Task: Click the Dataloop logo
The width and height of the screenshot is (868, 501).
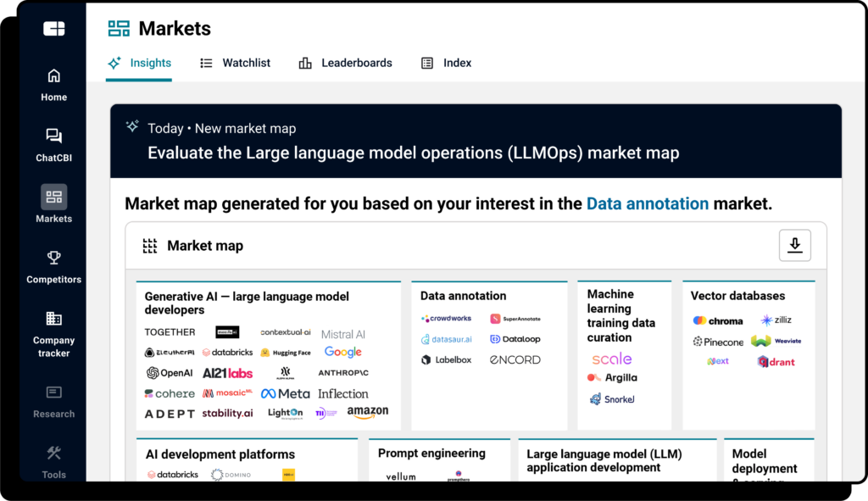Action: coord(515,339)
